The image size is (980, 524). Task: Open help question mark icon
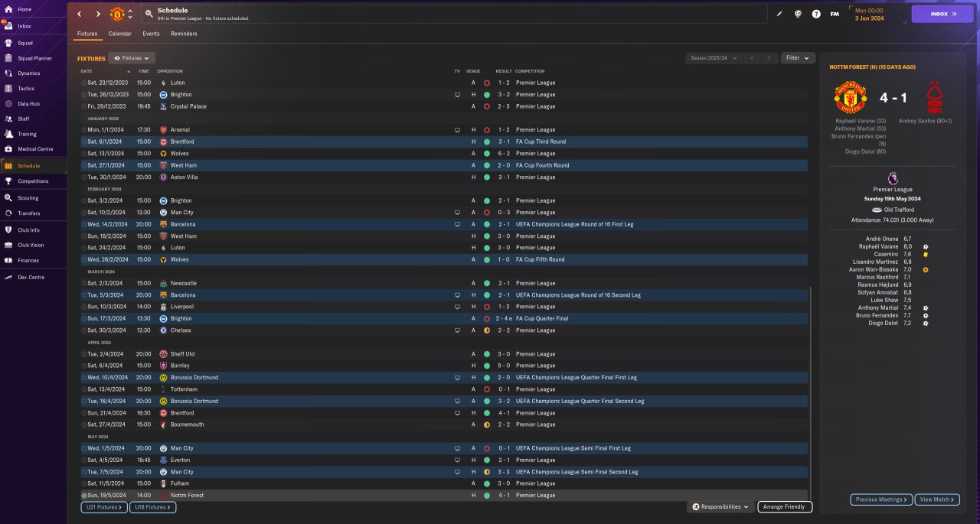click(816, 14)
